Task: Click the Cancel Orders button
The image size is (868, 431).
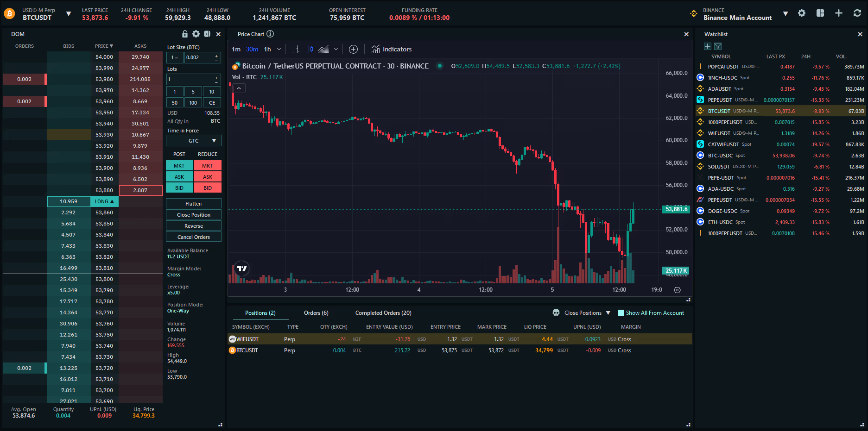Action: click(194, 237)
